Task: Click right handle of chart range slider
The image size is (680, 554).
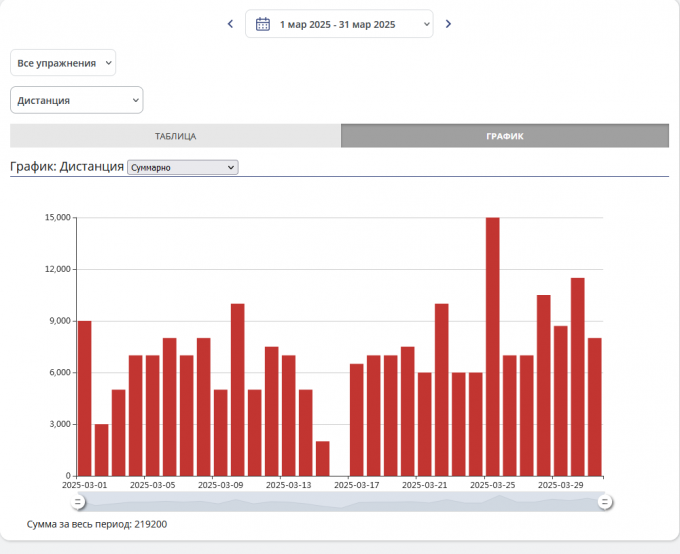Action: [x=605, y=502]
